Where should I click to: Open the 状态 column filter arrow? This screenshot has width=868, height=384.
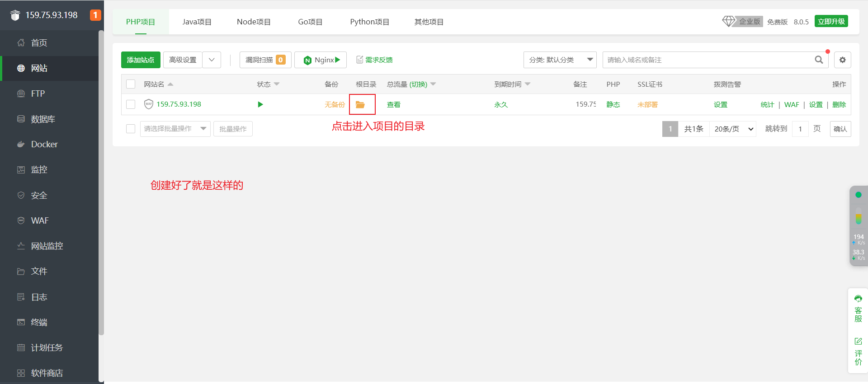coord(277,84)
